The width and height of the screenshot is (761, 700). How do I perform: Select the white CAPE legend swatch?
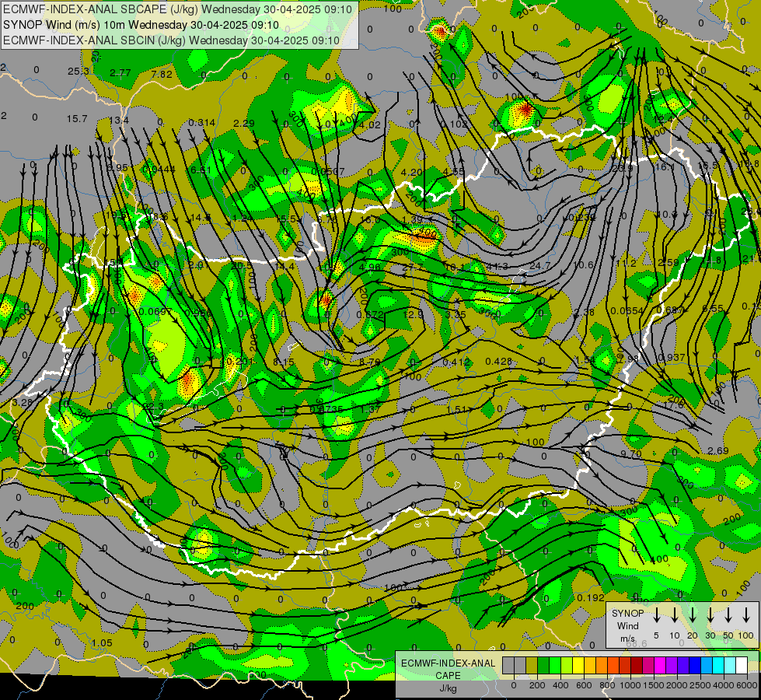point(741,666)
